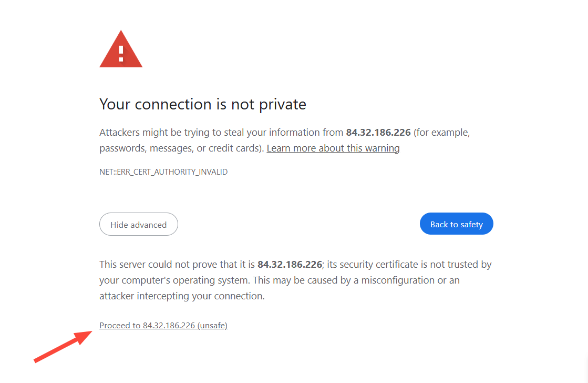Screen dimensions: 588x383
Task: Click the text 'attacker intercepting your connection'
Action: 181,296
